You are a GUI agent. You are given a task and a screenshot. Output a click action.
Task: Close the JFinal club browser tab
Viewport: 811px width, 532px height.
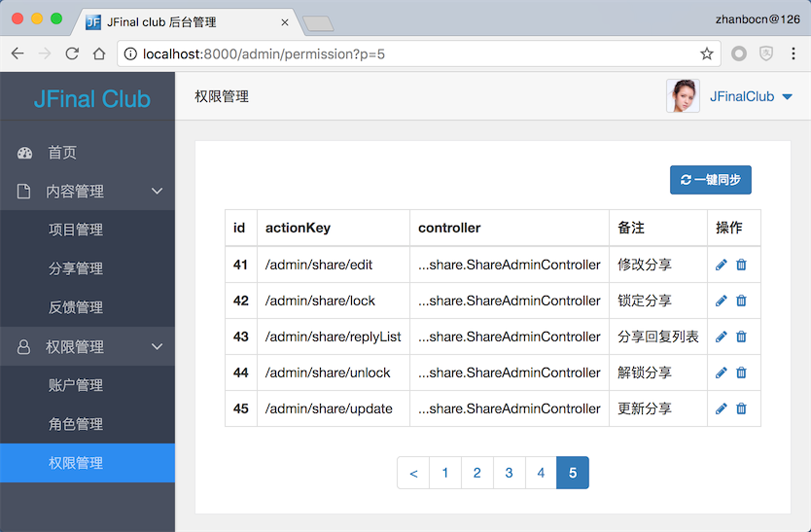[285, 22]
